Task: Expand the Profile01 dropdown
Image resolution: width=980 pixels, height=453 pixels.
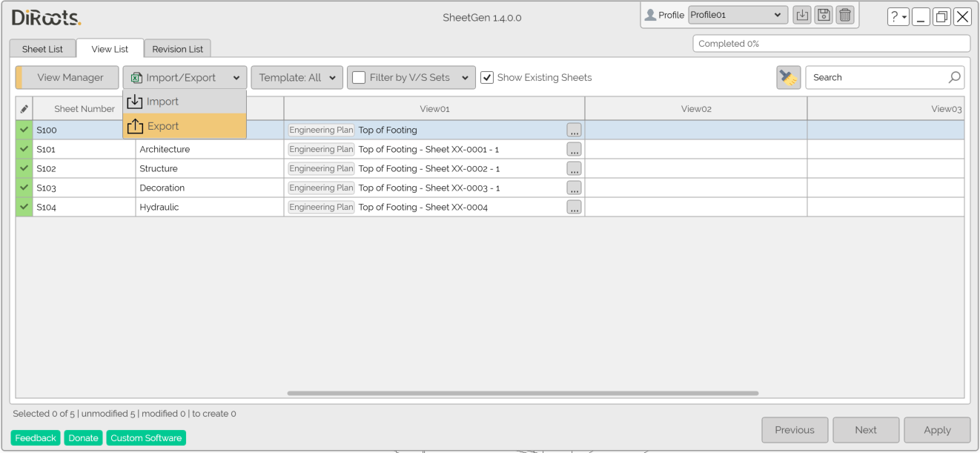Action: pos(777,15)
